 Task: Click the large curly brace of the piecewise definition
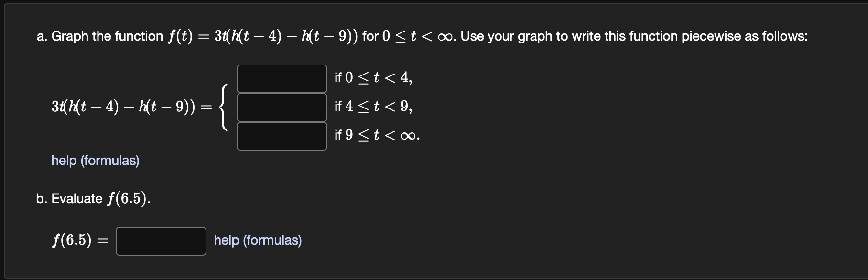click(x=224, y=108)
